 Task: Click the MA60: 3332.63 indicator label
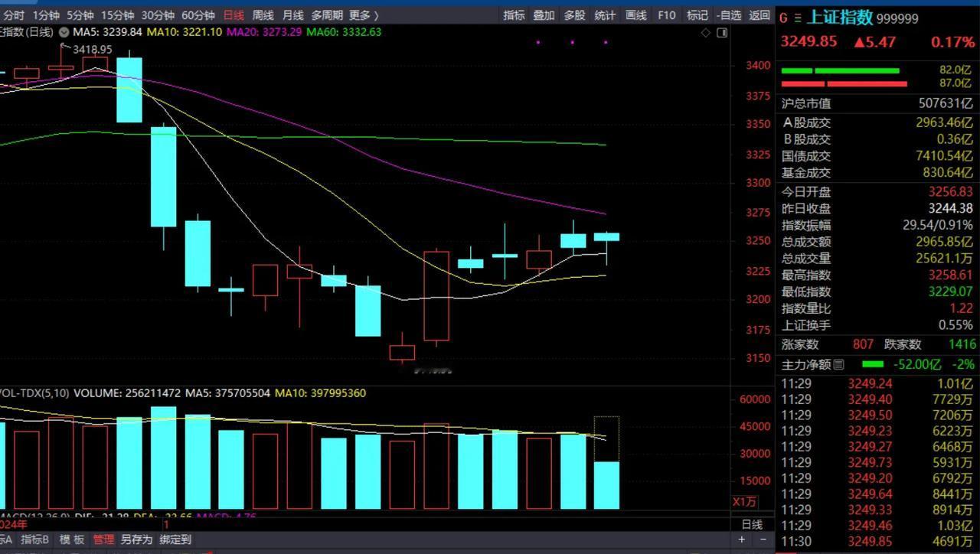pyautogui.click(x=344, y=32)
